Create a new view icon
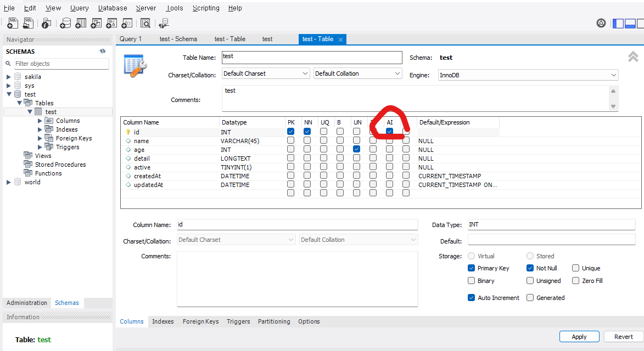 point(96,23)
